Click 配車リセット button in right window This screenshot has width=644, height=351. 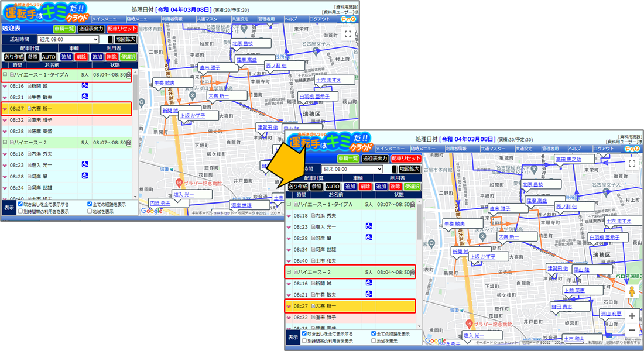pos(406,158)
